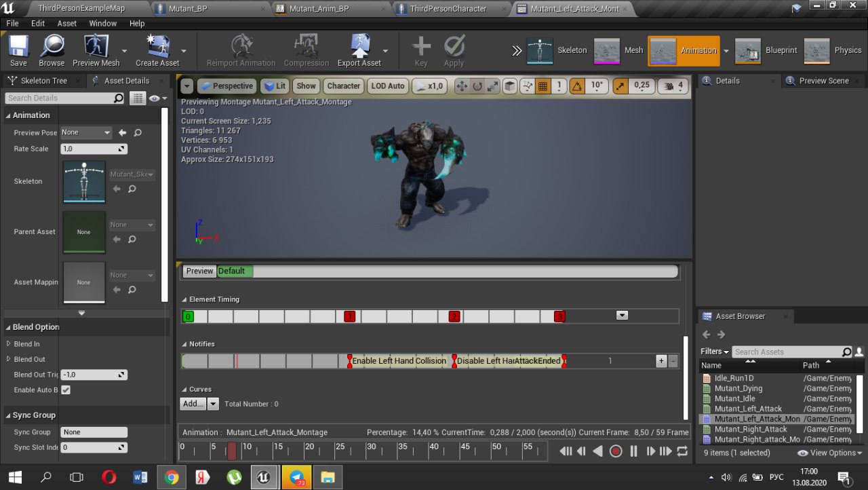Click the Browse toolbar icon
The height and width of the screenshot is (490, 868).
click(x=52, y=51)
